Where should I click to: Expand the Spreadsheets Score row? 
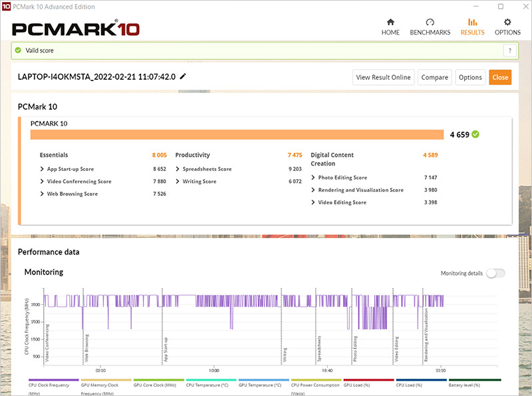[x=178, y=169]
